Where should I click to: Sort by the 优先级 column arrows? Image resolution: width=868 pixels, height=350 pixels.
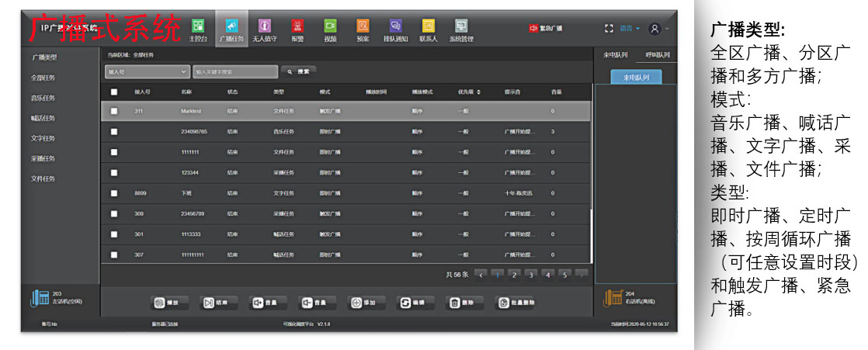pos(478,92)
